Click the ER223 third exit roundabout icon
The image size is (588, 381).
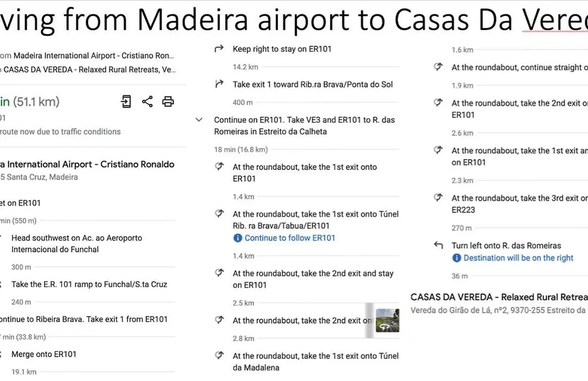[x=438, y=197]
